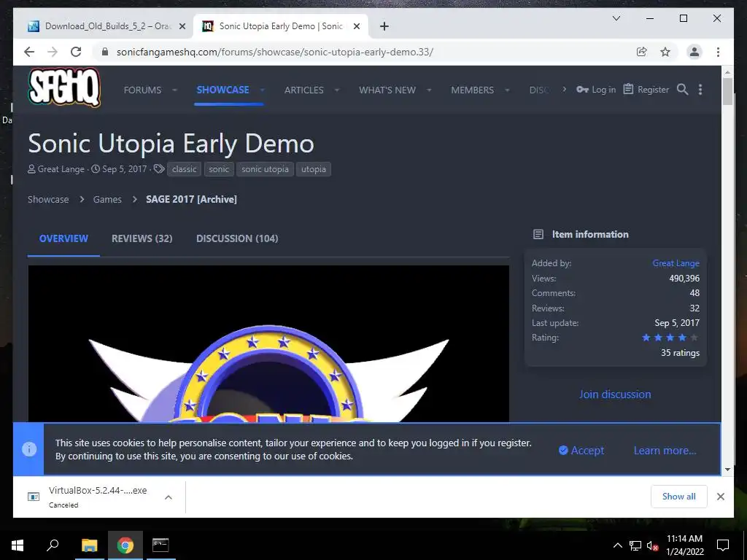Expand the What's New dropdown arrow
747x560 pixels.
coord(429,90)
